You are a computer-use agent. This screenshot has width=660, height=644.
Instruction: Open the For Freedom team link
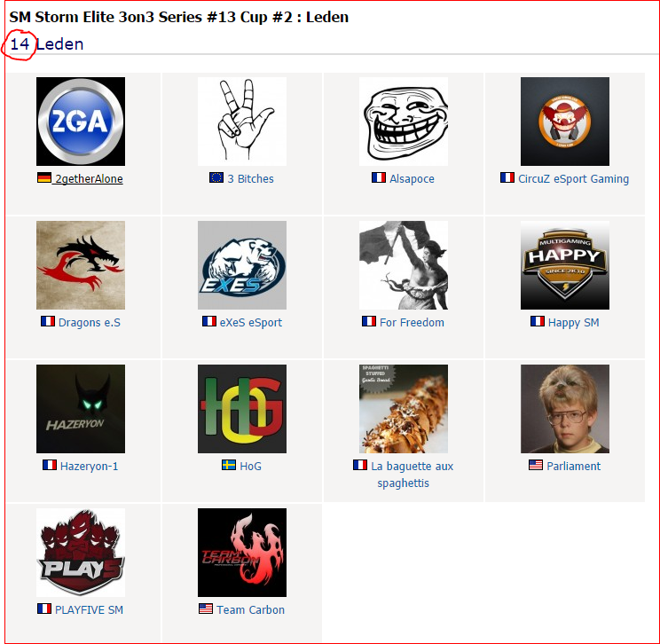tap(412, 322)
